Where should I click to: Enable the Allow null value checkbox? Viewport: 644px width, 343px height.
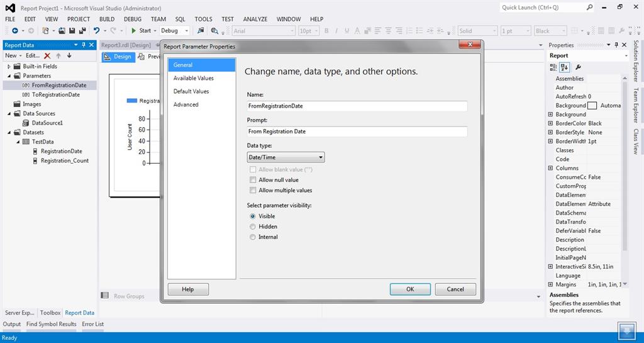pyautogui.click(x=253, y=180)
